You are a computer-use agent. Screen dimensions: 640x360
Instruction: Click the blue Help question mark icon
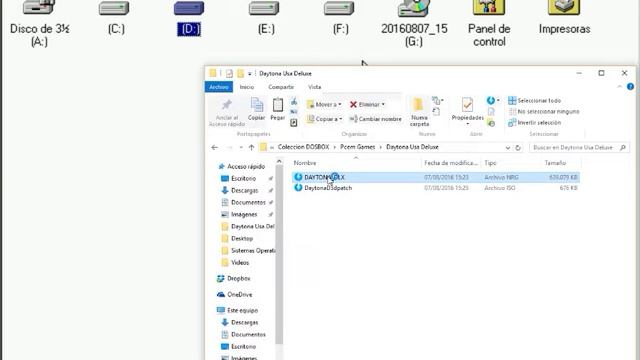pos(630,87)
